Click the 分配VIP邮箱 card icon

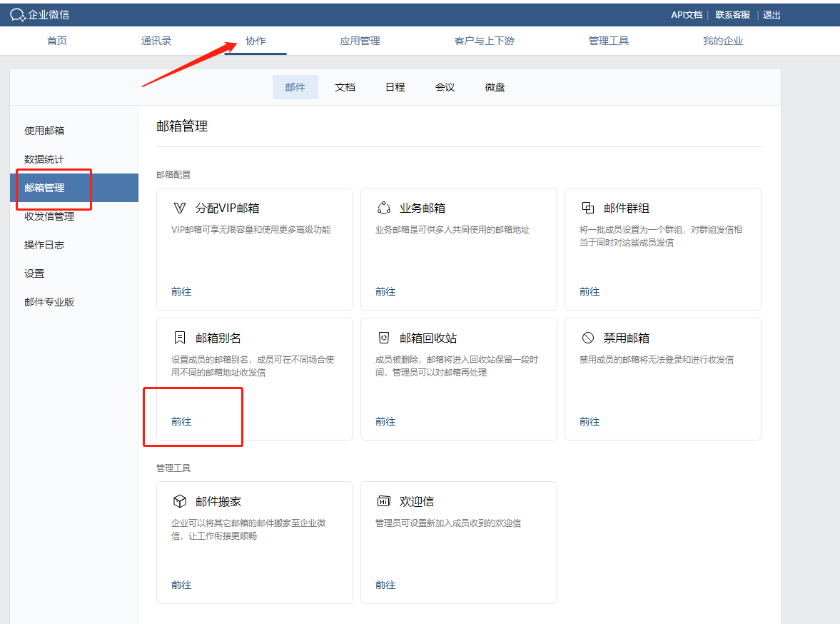[x=179, y=208]
